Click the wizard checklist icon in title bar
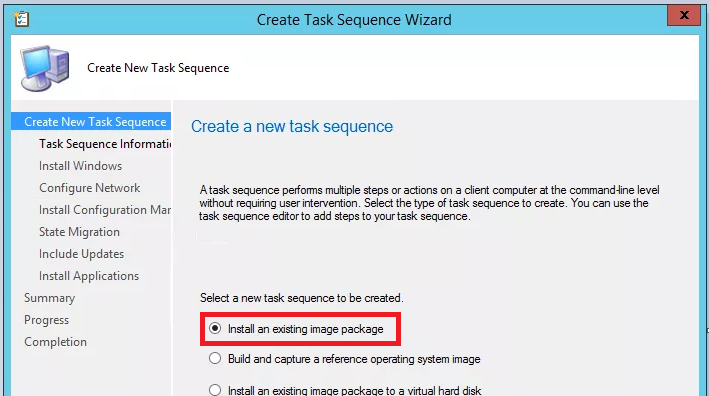 click(x=21, y=19)
